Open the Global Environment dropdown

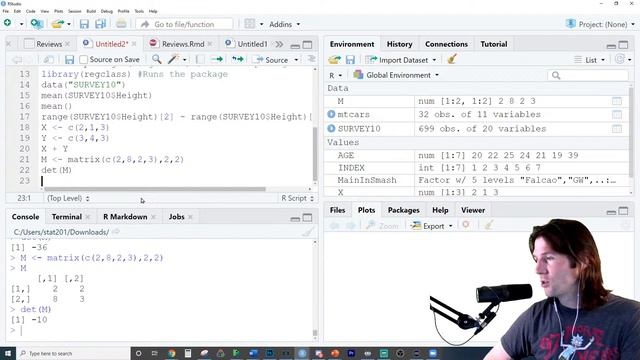tap(396, 75)
